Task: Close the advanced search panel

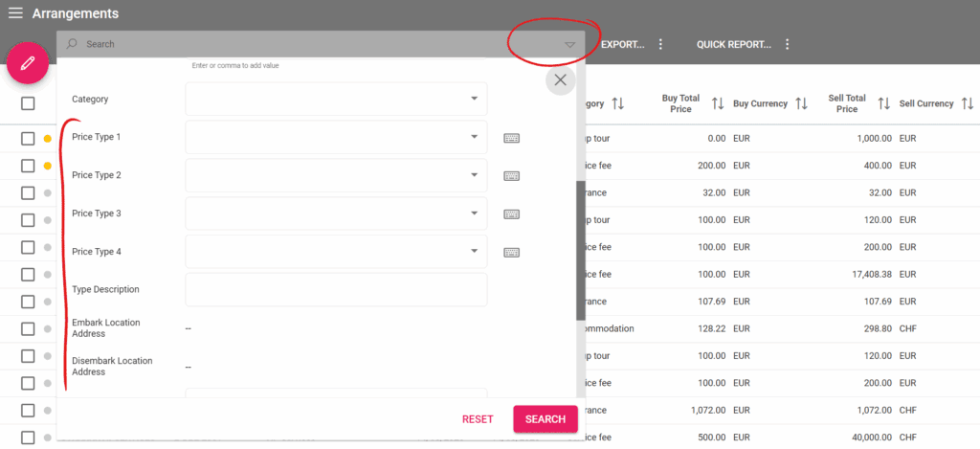Action: pyautogui.click(x=560, y=80)
